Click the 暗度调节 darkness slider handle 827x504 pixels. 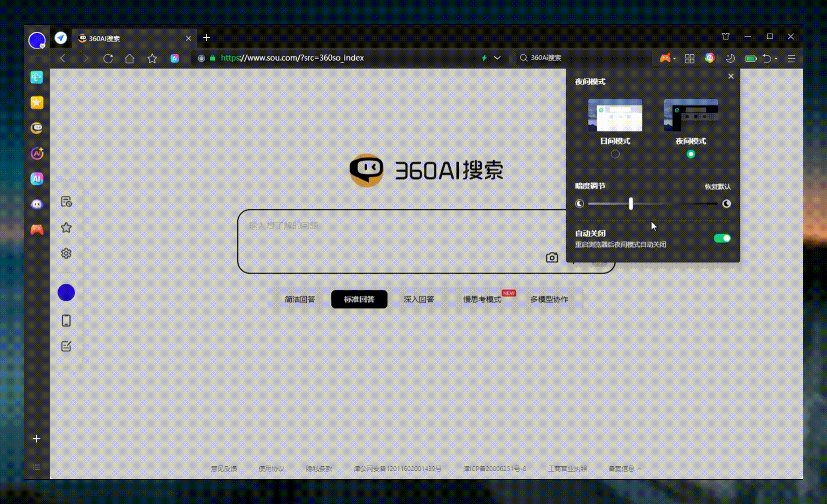point(631,203)
